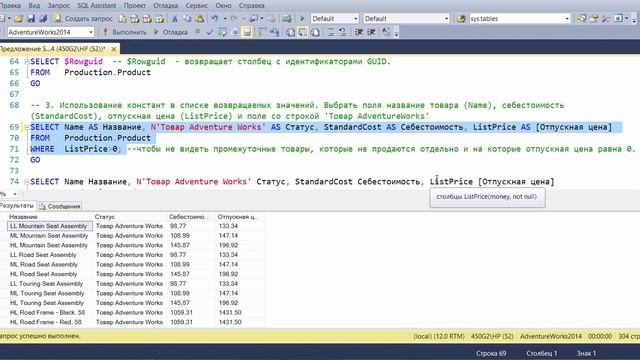
Task: Close the query editor tab
Action: pyautogui.click(x=114, y=49)
